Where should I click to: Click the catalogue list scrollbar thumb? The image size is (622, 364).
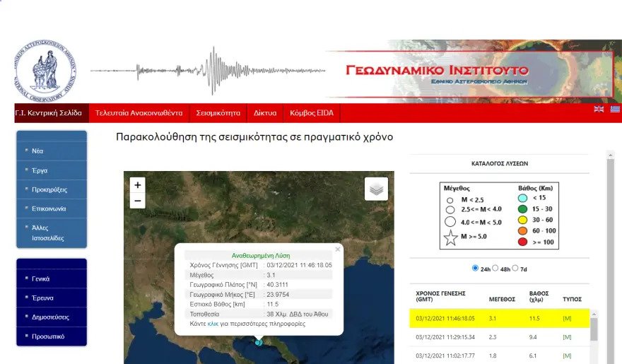tap(594, 329)
